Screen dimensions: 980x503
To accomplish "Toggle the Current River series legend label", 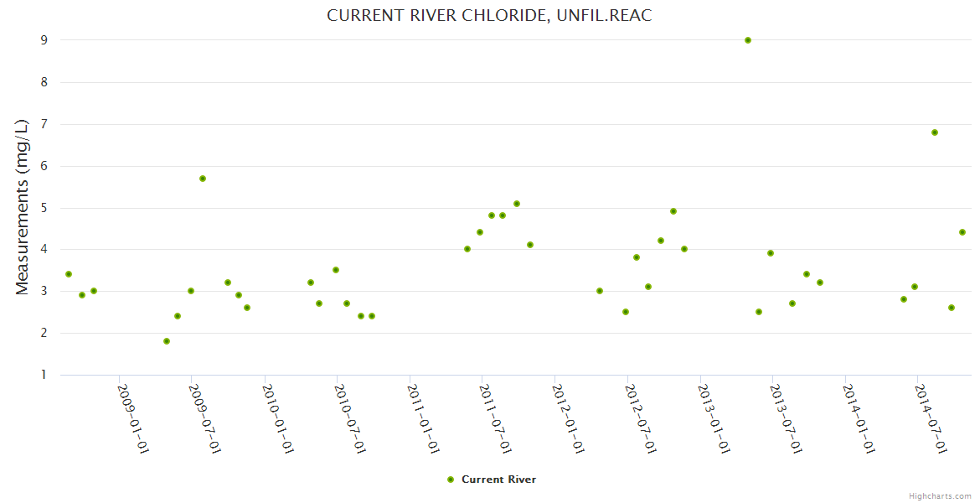I will (x=498, y=480).
